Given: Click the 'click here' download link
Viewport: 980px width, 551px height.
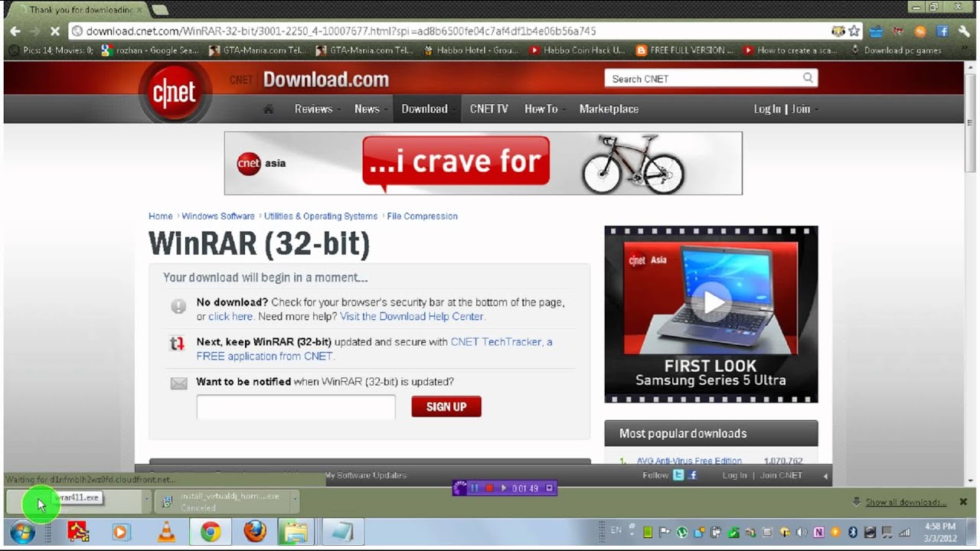Looking at the screenshot, I should pos(230,316).
